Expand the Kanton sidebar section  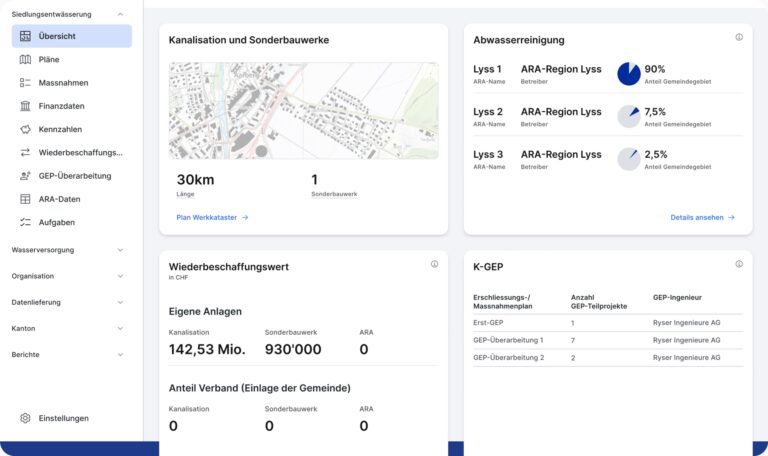(120, 328)
